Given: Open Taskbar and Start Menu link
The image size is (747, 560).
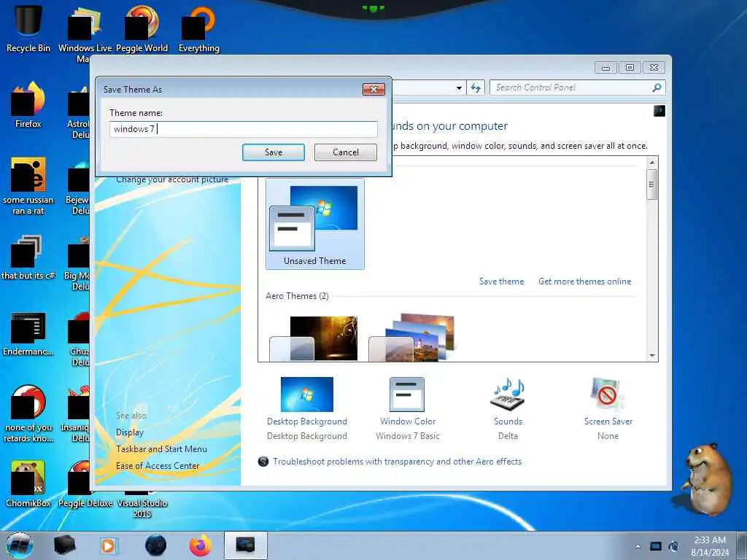Looking at the screenshot, I should click(161, 449).
